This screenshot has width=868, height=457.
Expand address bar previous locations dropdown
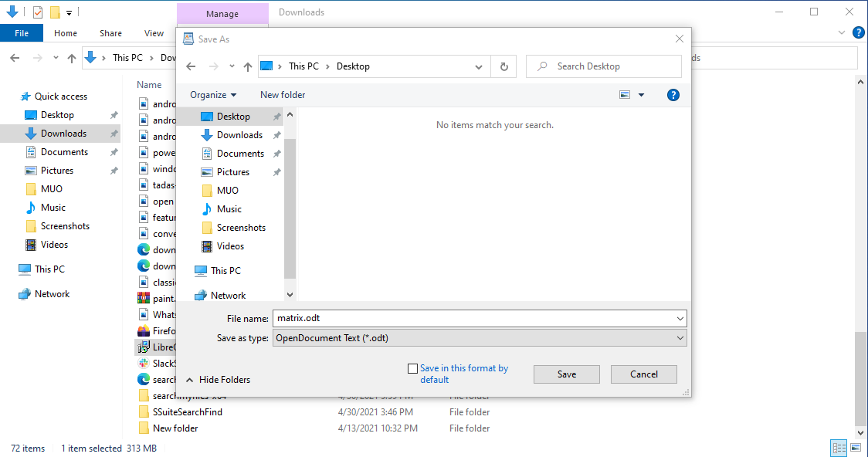(478, 67)
